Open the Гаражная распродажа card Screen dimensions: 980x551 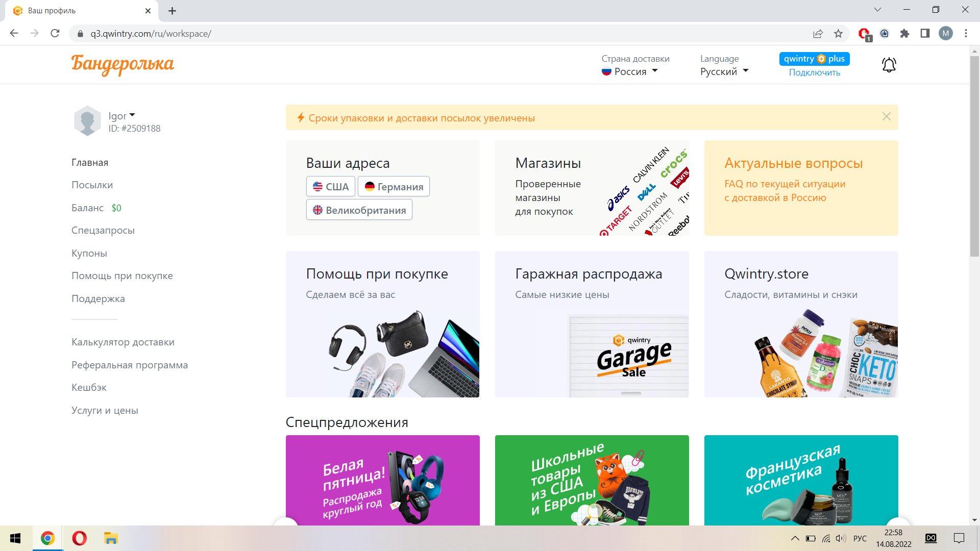pos(592,324)
